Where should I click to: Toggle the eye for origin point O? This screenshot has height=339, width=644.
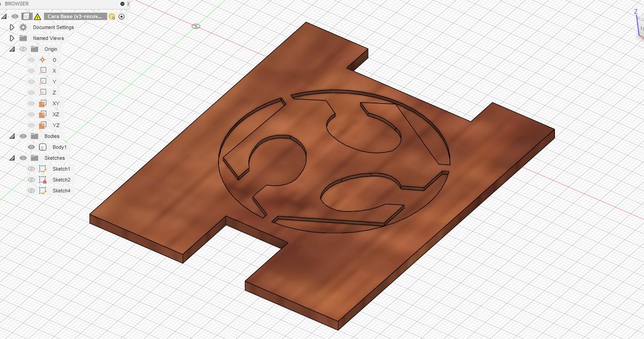coord(31,60)
